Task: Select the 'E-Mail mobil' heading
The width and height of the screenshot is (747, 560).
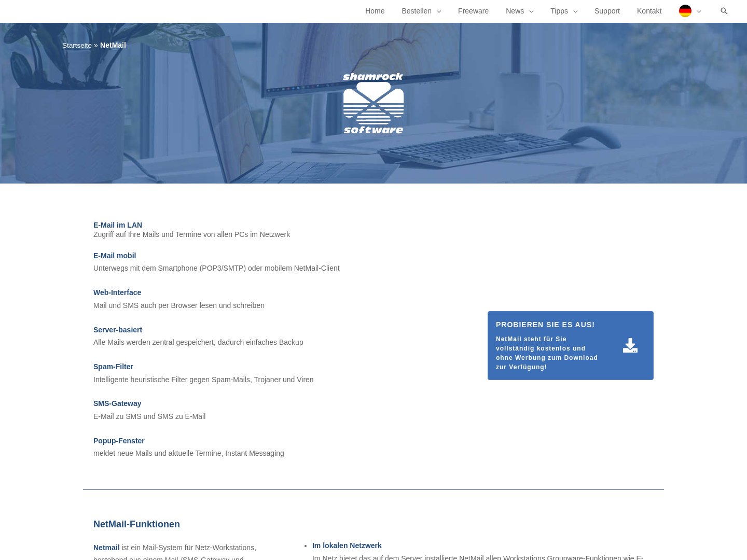Action: pyautogui.click(x=115, y=256)
